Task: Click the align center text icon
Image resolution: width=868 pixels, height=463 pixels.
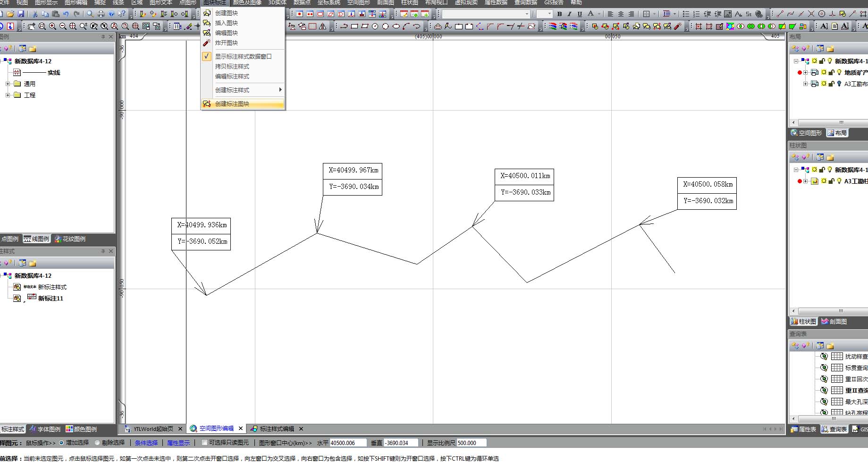Action: 621,14
